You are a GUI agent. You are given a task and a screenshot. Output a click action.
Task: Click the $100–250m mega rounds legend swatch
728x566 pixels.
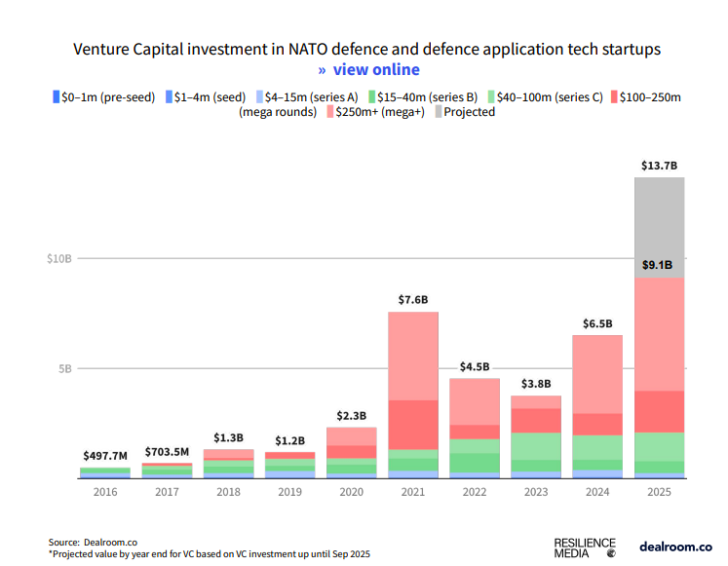click(x=614, y=96)
